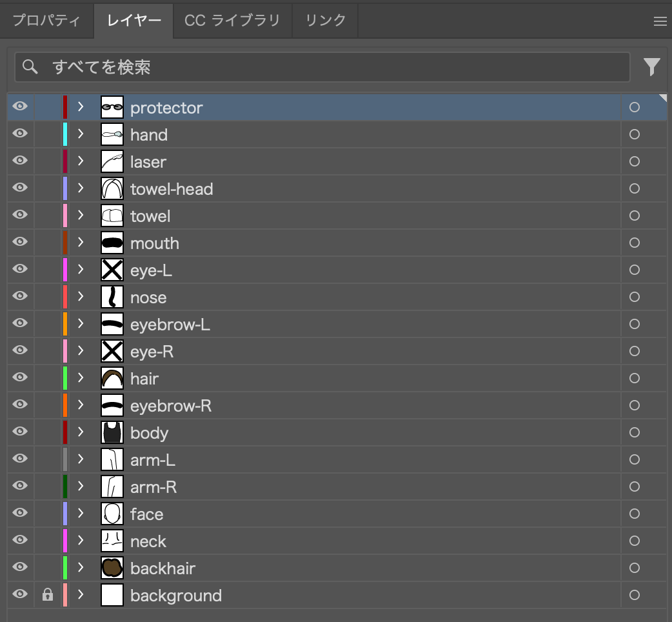
Task: Hide the body layer
Action: [21, 432]
